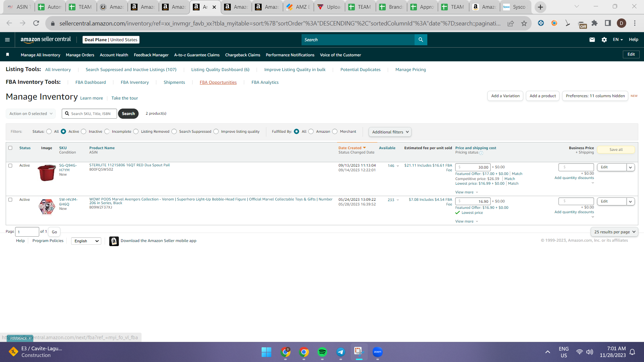Click the amazon seller central logo
Viewport: 644px width, 362px height.
point(46,40)
